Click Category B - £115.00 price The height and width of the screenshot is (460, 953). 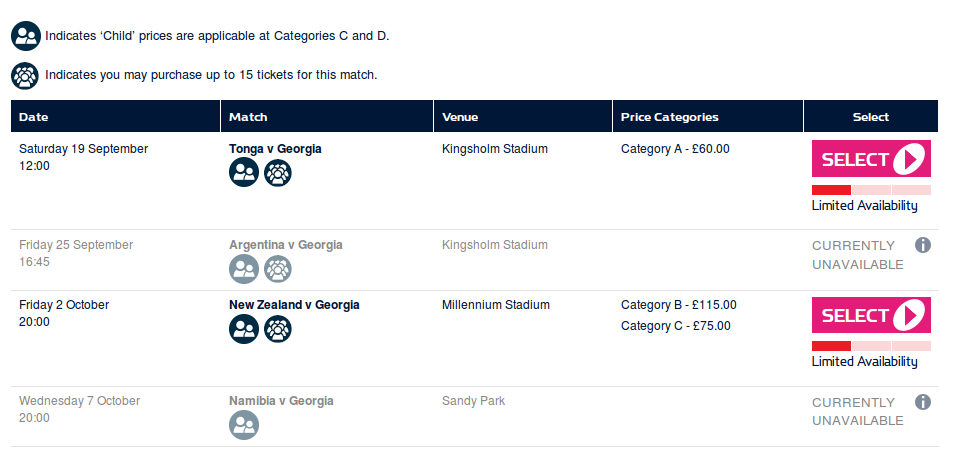(x=678, y=305)
